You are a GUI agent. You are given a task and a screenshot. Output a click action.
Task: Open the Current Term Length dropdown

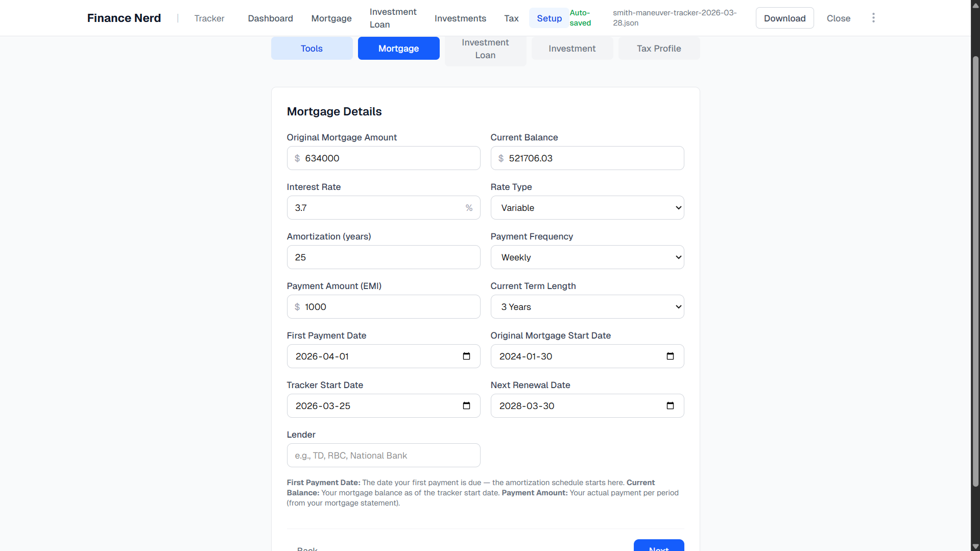(x=586, y=306)
